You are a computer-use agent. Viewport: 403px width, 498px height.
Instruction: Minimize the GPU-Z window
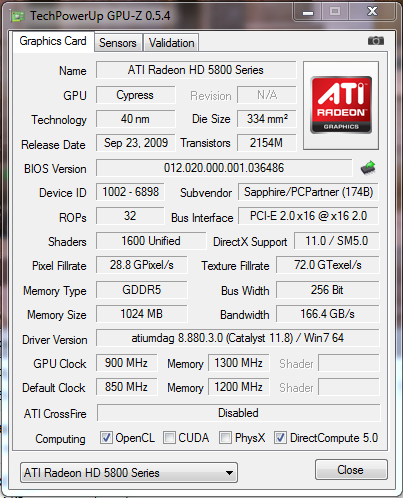(x=308, y=13)
